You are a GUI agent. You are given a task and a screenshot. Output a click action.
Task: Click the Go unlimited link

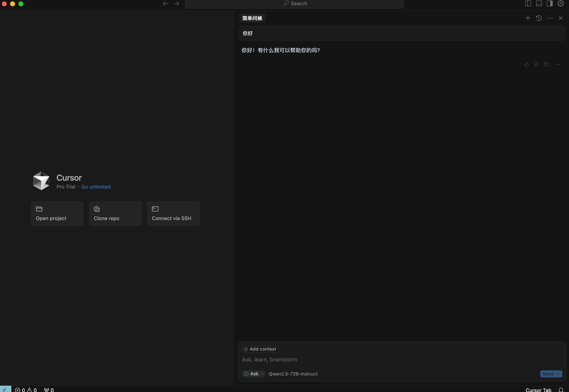coord(96,187)
